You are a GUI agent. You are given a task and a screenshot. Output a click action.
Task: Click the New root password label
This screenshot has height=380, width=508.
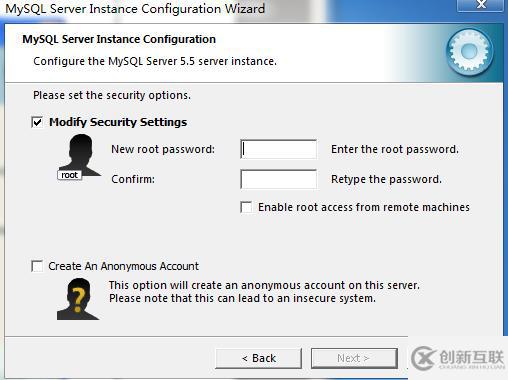[163, 149]
